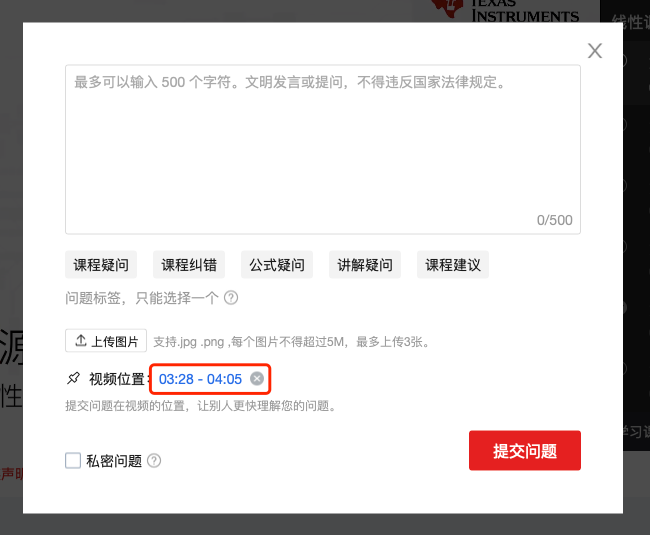Close the question dialog with X icon
The image size is (650, 535).
pos(595,51)
